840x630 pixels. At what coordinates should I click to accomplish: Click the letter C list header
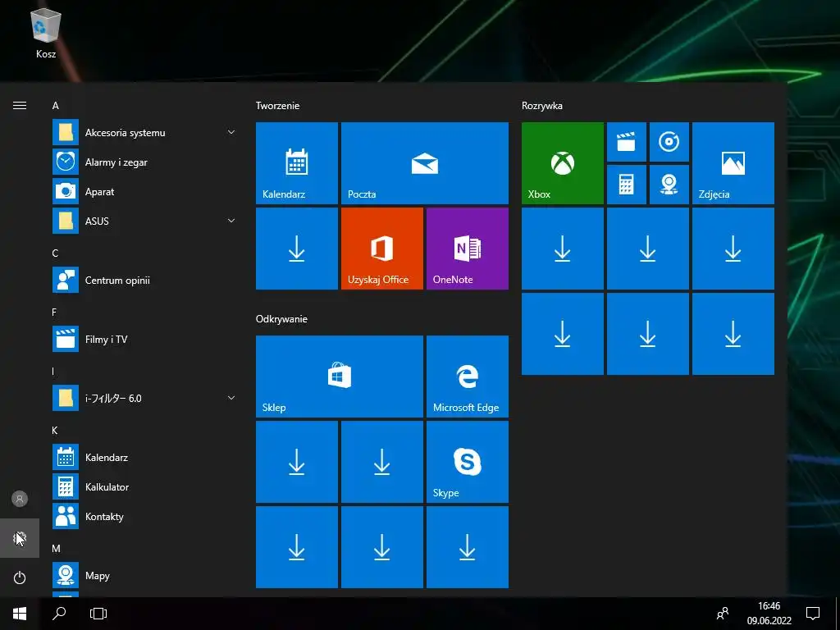[x=55, y=253]
